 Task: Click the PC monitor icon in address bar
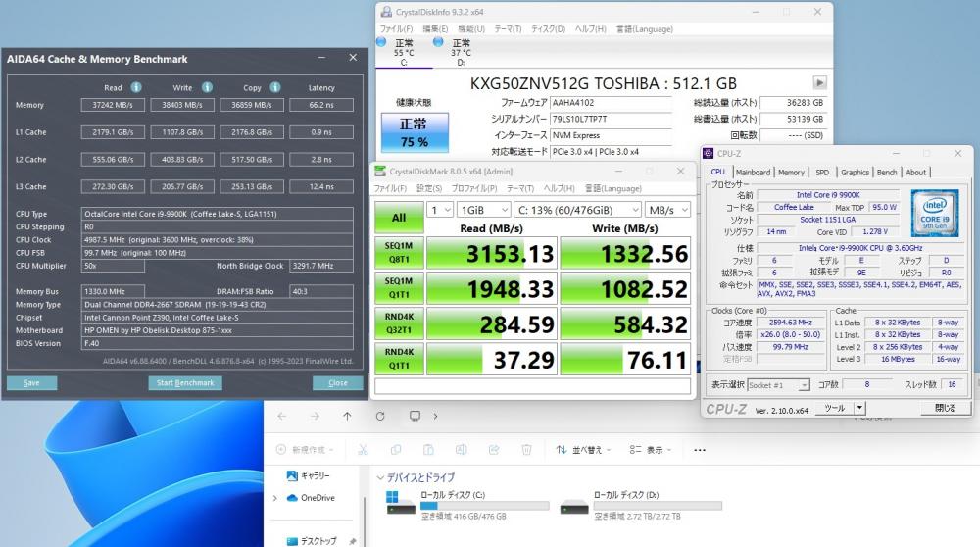point(415,416)
